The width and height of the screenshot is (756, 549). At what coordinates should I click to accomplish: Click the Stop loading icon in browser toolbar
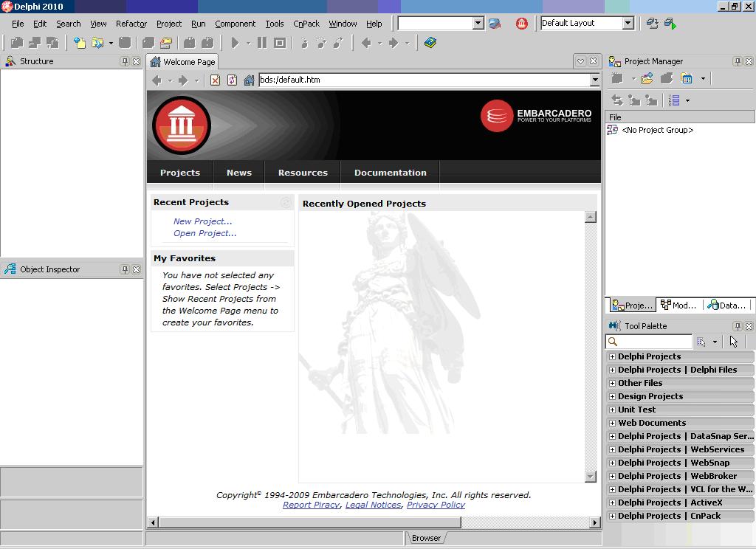point(215,80)
